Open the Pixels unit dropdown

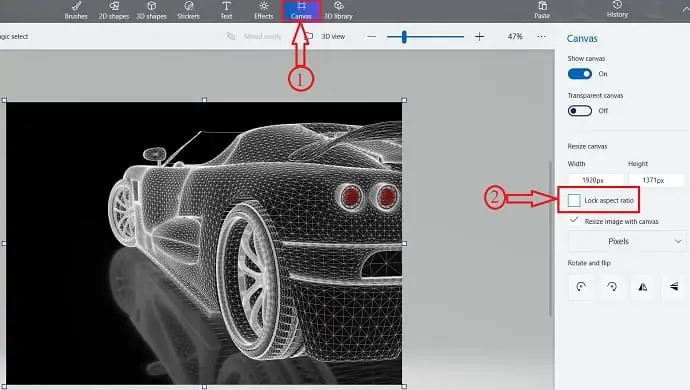(x=627, y=241)
